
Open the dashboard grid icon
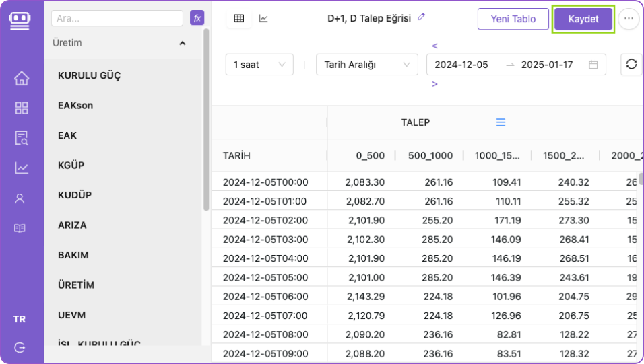point(22,108)
